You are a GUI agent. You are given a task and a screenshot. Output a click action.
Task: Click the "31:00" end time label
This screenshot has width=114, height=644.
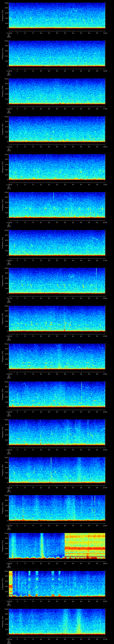[105, 639]
